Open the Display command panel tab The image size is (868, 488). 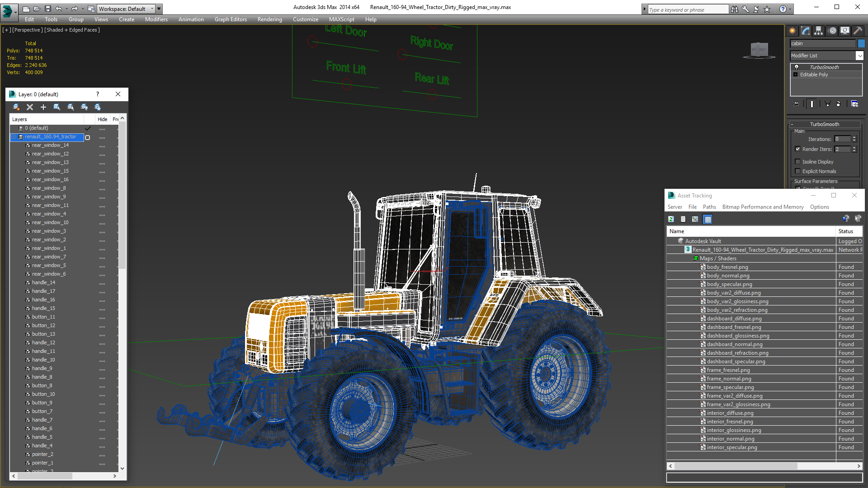(844, 31)
